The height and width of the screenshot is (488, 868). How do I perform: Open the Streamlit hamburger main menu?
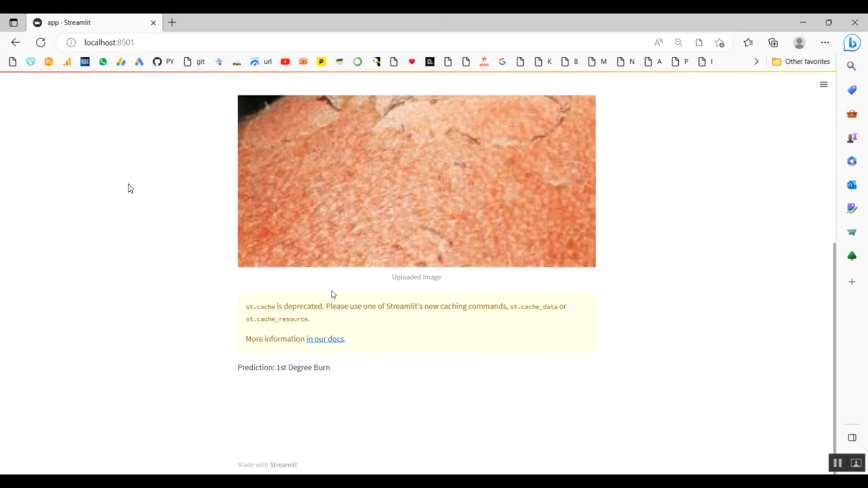pyautogui.click(x=823, y=84)
